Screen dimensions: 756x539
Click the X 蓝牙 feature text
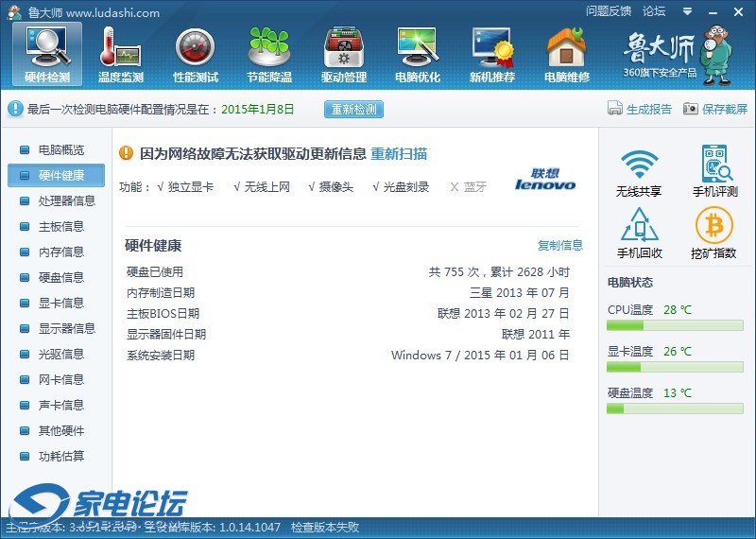coord(468,186)
